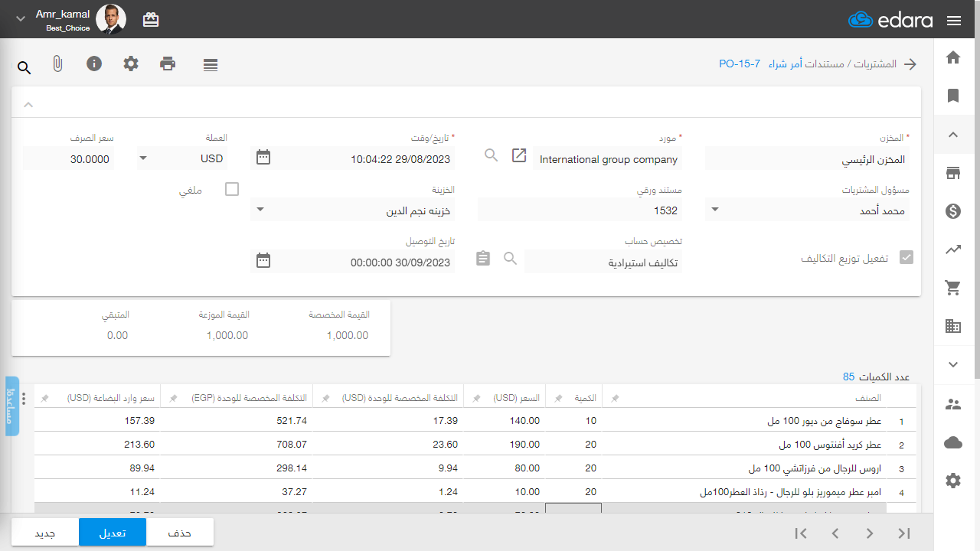Go to first record
Screen dimensions: 980x551
(801, 533)
